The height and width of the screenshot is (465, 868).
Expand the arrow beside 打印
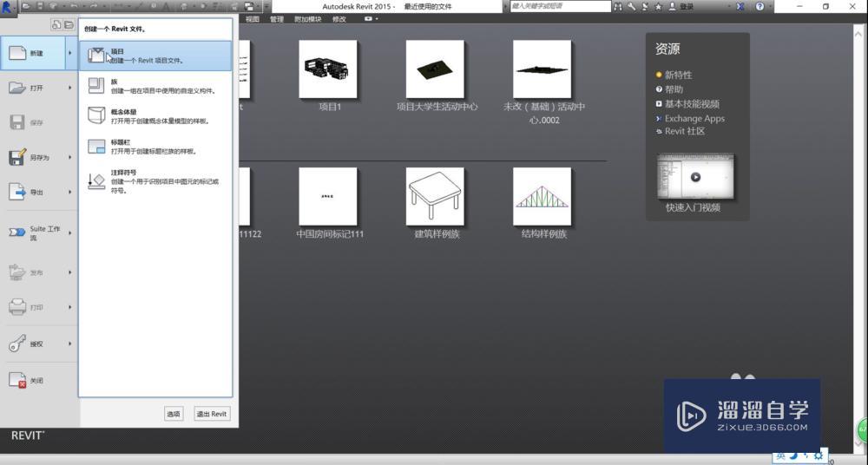tap(70, 307)
